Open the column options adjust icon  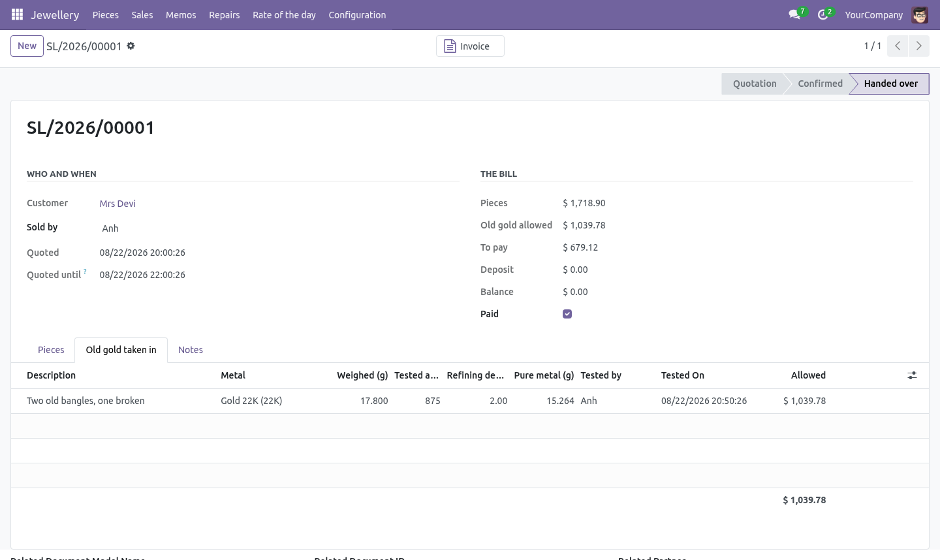coord(912,375)
